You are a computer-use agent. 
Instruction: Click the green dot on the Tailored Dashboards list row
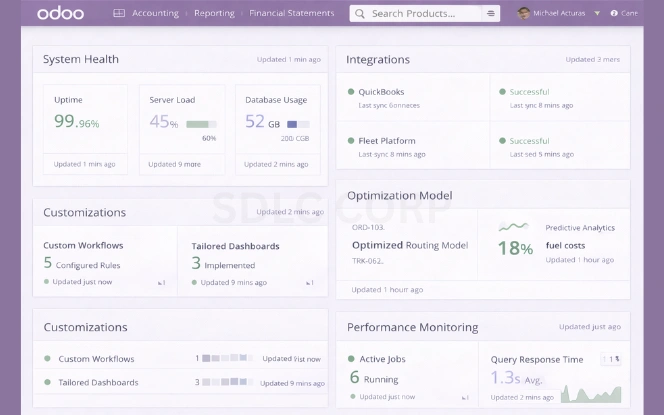[47, 382]
